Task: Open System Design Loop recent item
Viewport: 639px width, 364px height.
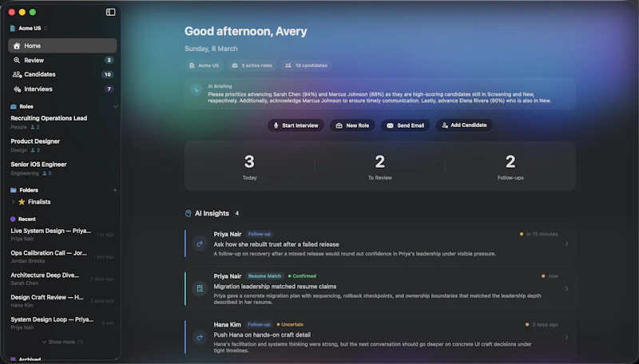Action: pos(62,322)
